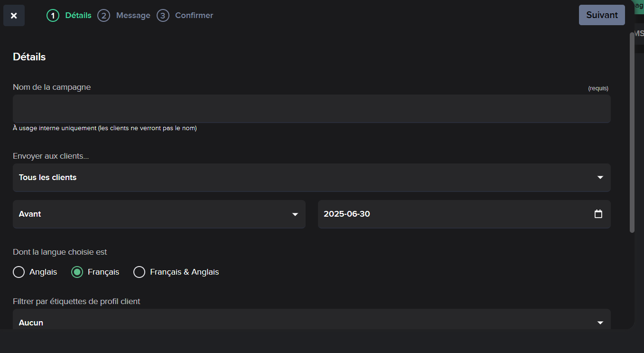This screenshot has width=644, height=353.
Task: Close the campaign dialog with X
Action: (x=14, y=16)
